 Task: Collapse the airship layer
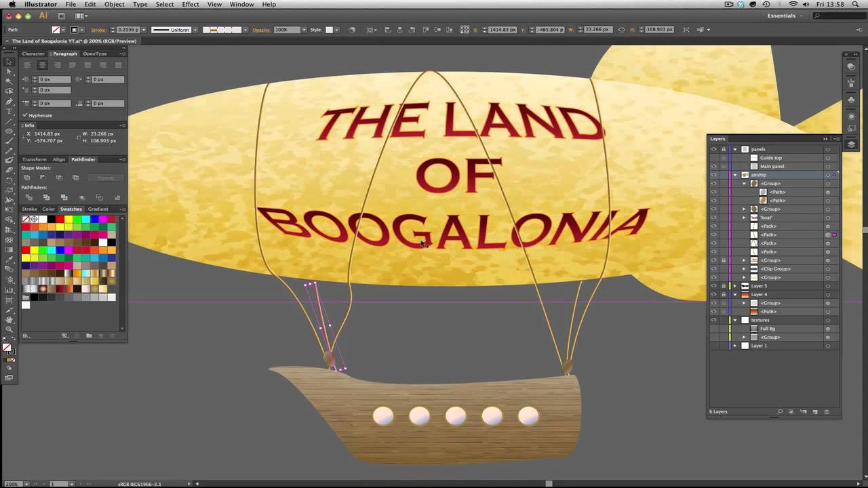(x=735, y=175)
